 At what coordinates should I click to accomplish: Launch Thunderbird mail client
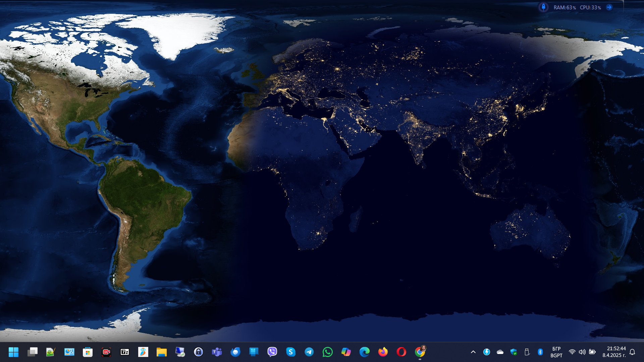tap(235, 352)
